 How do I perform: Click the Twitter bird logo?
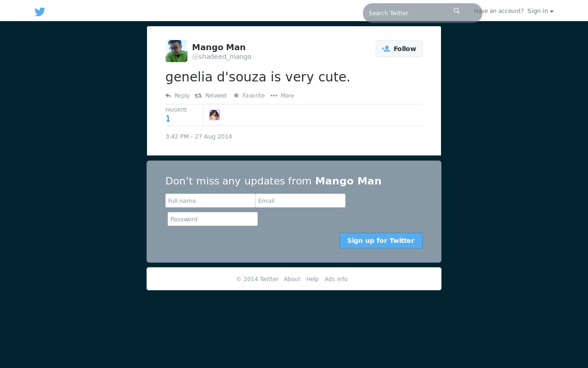(x=40, y=12)
